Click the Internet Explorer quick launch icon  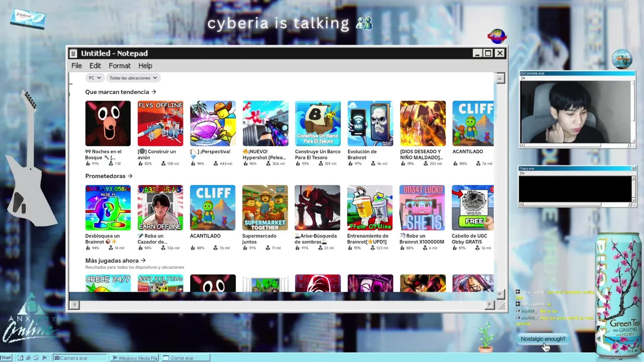click(x=28, y=358)
